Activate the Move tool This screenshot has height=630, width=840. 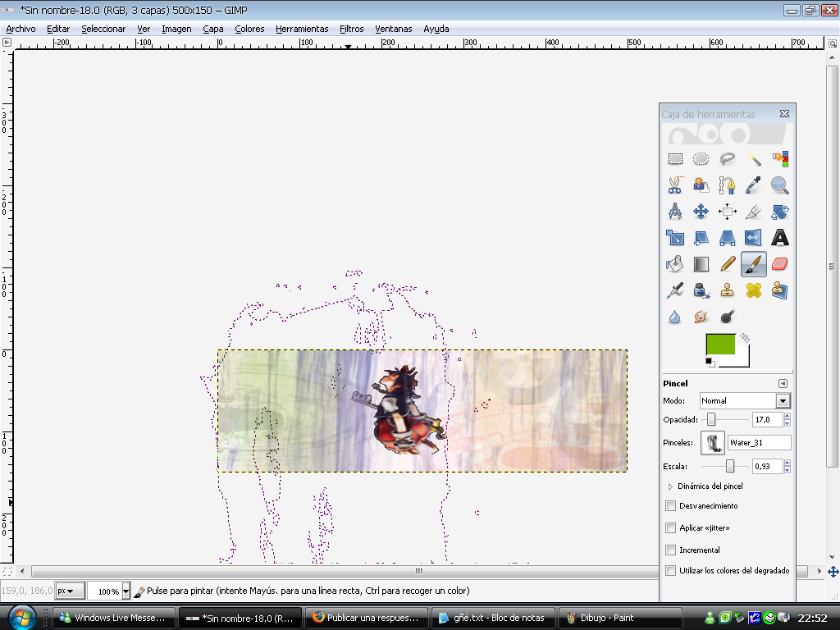pyautogui.click(x=701, y=212)
